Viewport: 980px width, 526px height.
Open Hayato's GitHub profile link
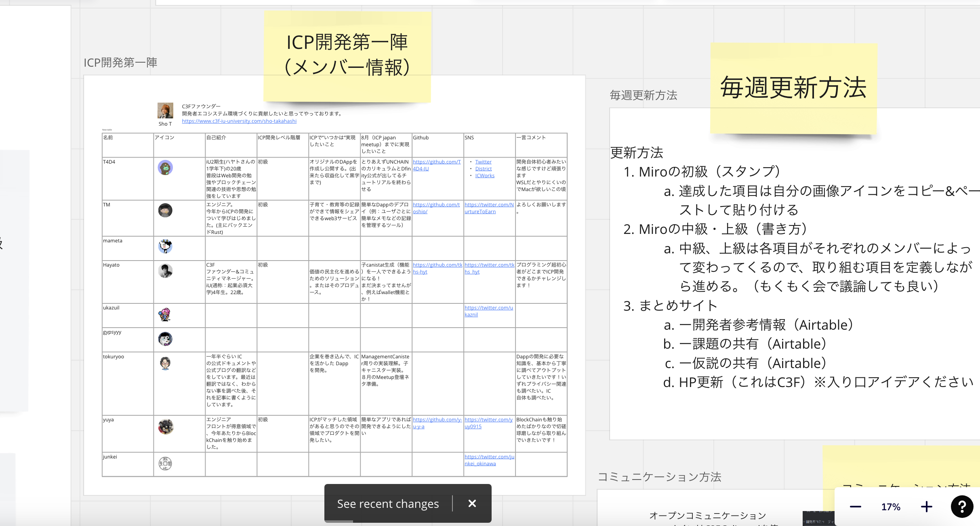coord(437,268)
